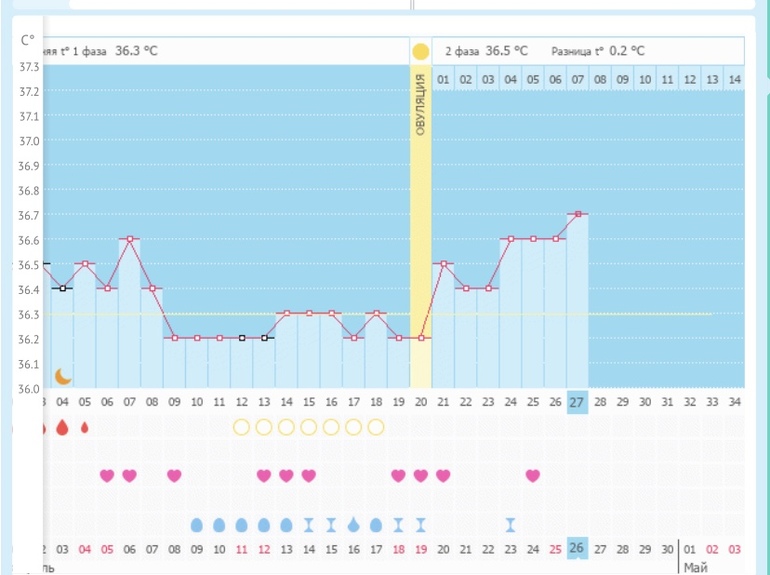Click the yellow ovulation circle above the chart
The image size is (770, 575).
[x=420, y=51]
